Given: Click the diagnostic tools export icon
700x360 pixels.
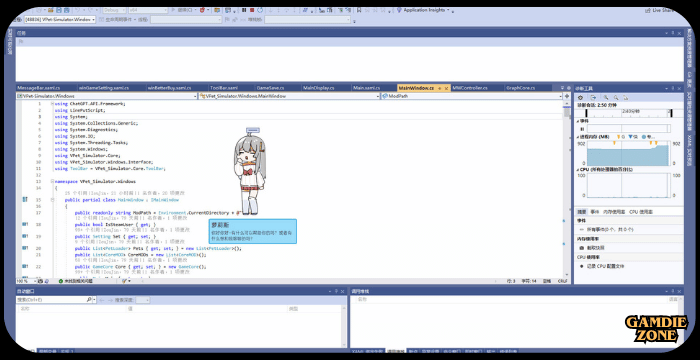Looking at the screenshot, I should [593, 97].
